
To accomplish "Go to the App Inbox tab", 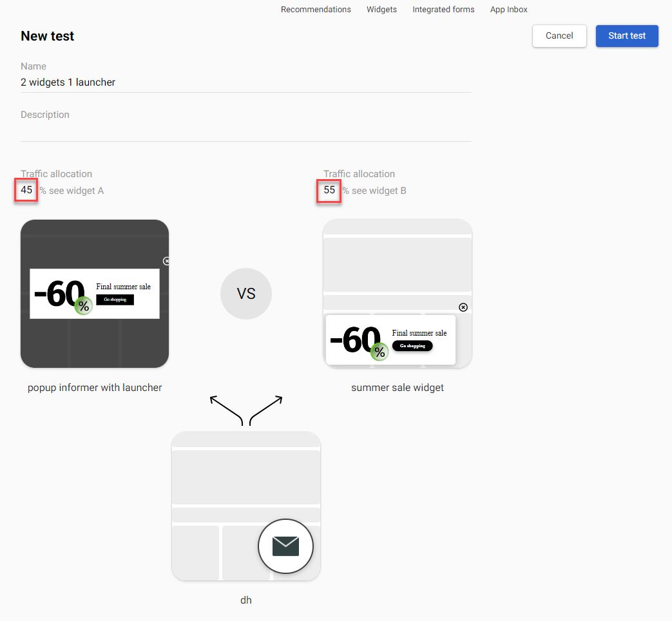I will pos(509,10).
